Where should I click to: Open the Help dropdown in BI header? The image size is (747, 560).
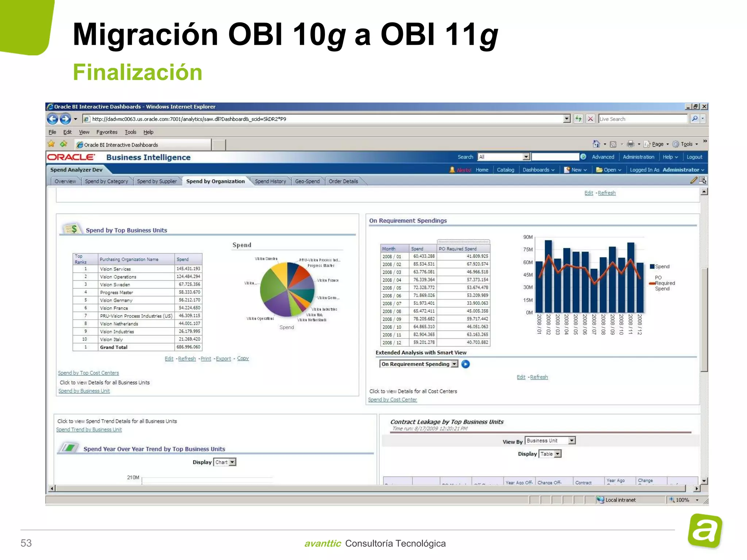click(670, 157)
